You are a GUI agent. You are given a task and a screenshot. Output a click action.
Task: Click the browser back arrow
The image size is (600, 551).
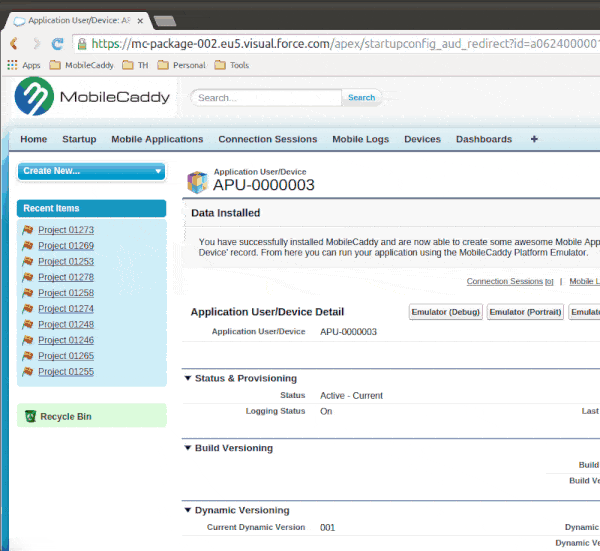coord(13,44)
